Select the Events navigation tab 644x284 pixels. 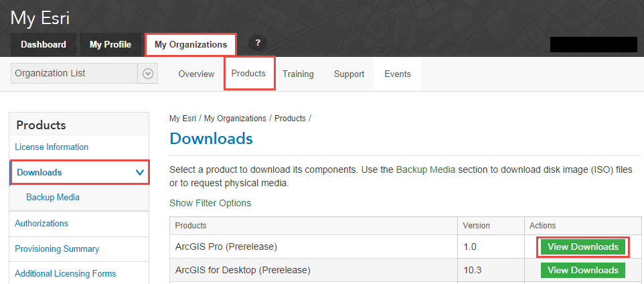click(x=398, y=74)
